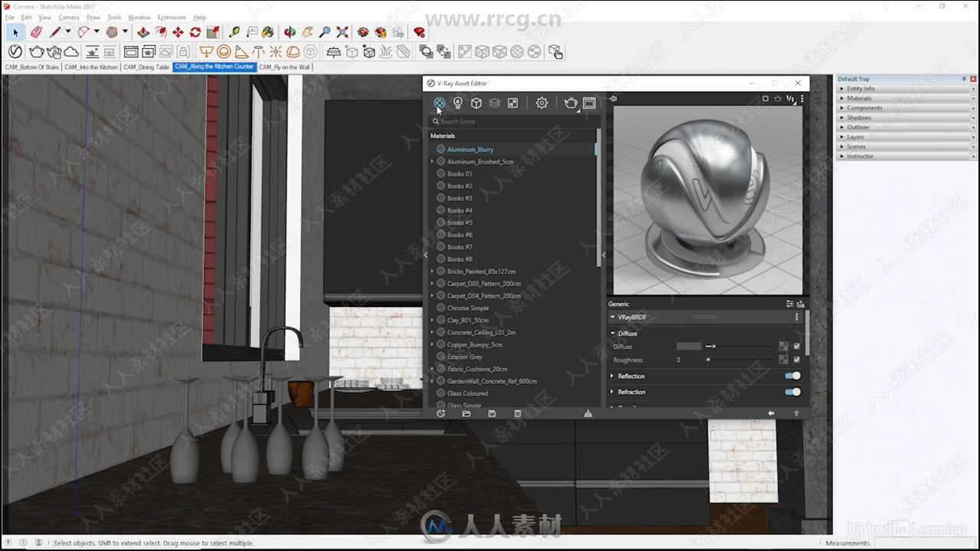The height and width of the screenshot is (551, 980).
Task: Activate the Push/Pull tool
Action: point(143,32)
